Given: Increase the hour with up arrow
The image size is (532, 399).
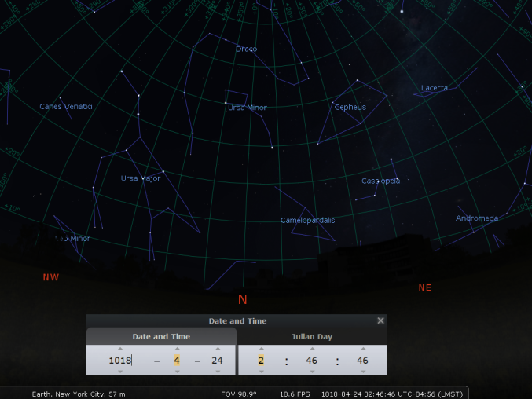Looking at the screenshot, I should (x=261, y=349).
